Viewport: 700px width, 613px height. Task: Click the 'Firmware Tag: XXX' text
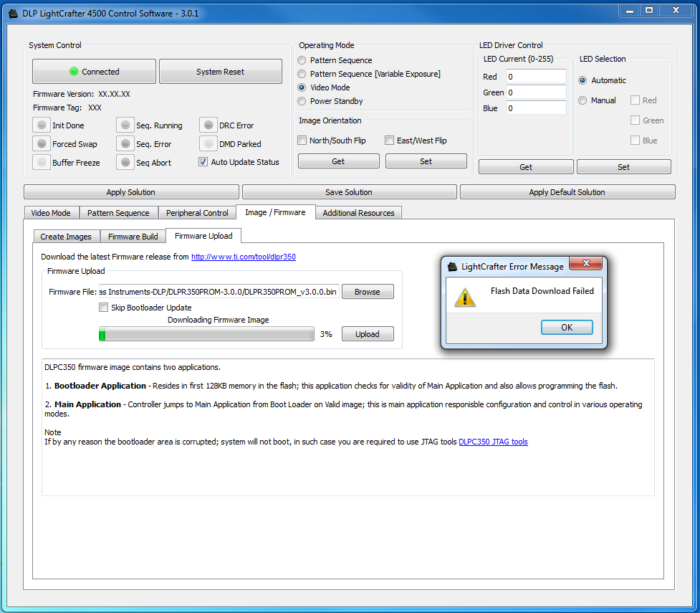point(67,108)
